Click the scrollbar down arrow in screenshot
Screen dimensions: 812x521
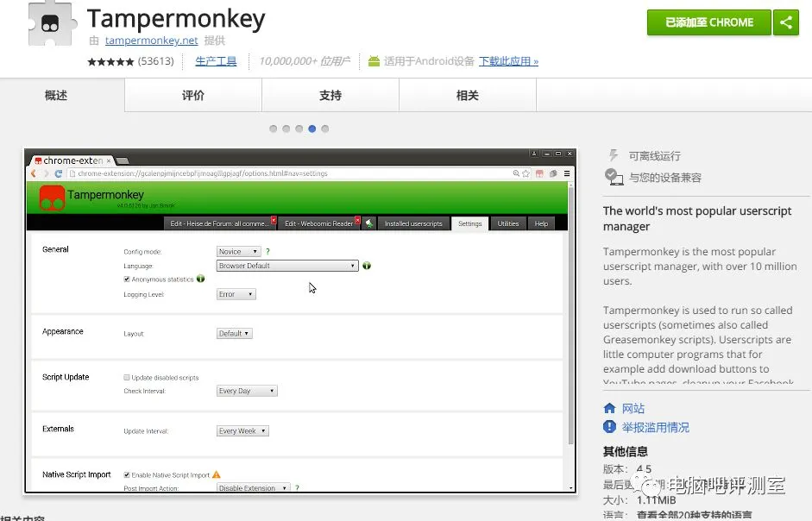click(571, 488)
